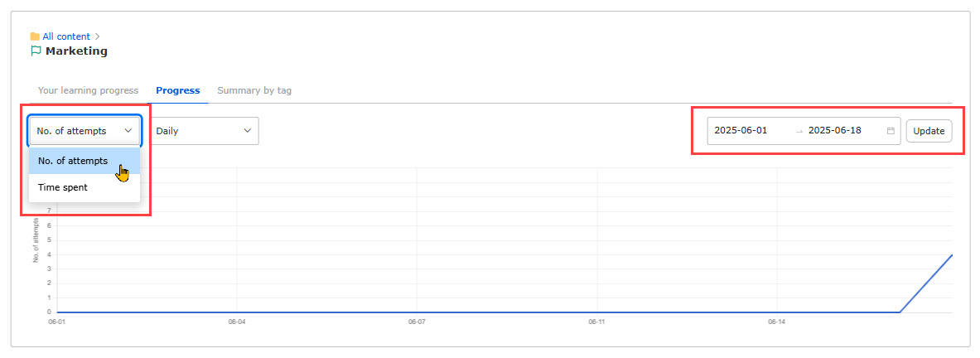980x358 pixels.
Task: Choose No. of attempts option in list
Action: click(x=73, y=161)
